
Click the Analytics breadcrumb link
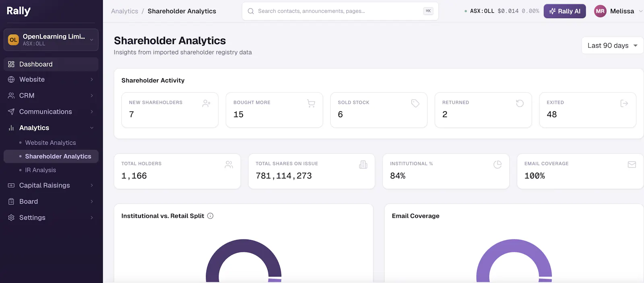125,11
